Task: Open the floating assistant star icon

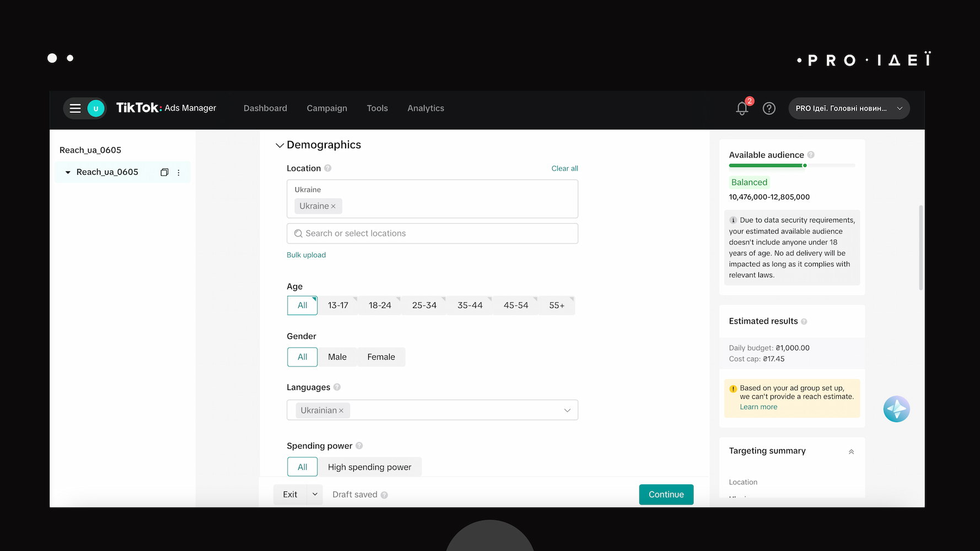Action: (896, 409)
